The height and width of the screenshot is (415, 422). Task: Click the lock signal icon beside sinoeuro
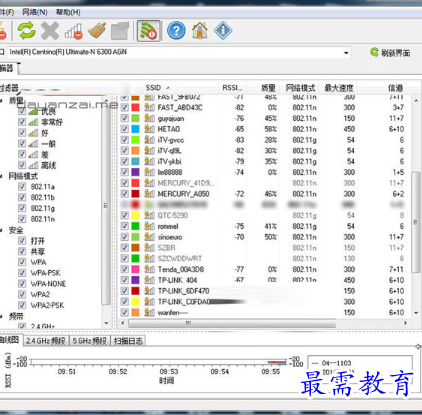149,237
